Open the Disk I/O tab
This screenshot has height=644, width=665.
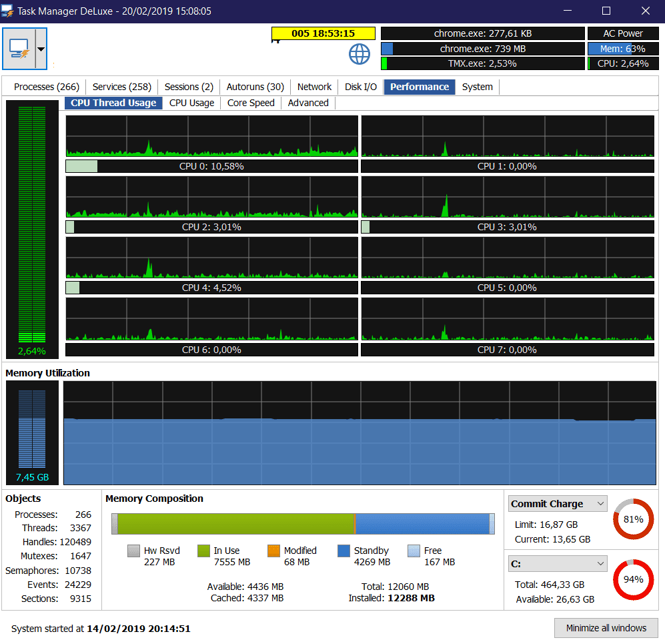click(361, 87)
